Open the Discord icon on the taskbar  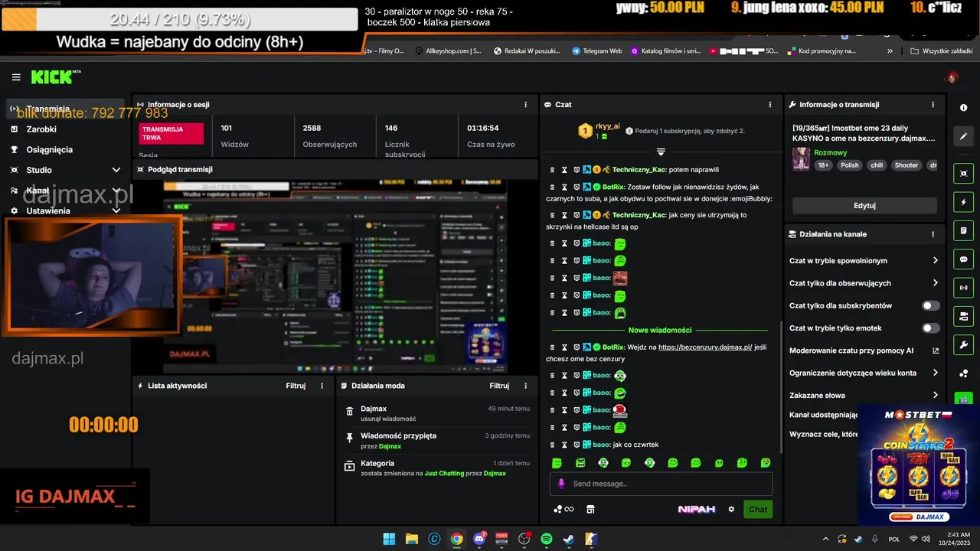click(x=480, y=539)
